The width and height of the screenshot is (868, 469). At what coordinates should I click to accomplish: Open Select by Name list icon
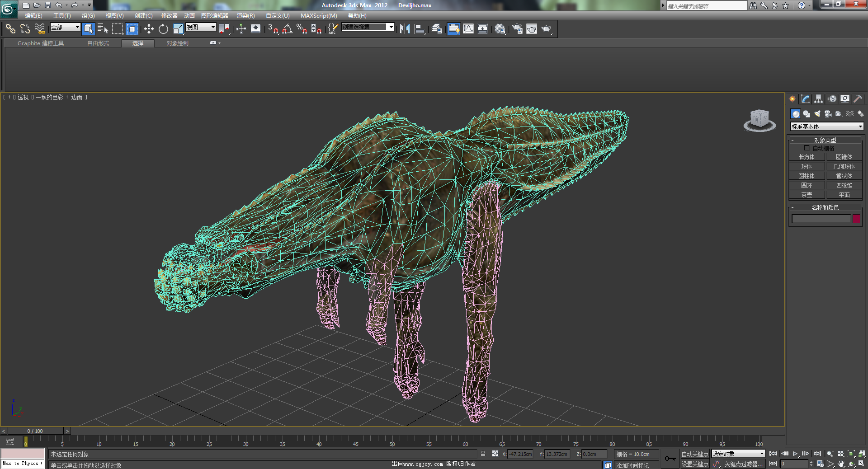[x=103, y=29]
